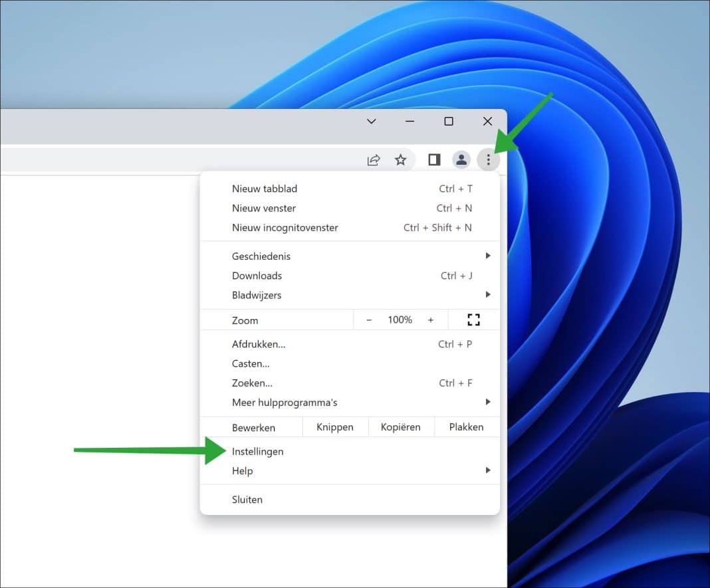Screen dimensions: 710x588
Task: Expand the Geschiedenis submenu arrow
Action: click(x=488, y=255)
